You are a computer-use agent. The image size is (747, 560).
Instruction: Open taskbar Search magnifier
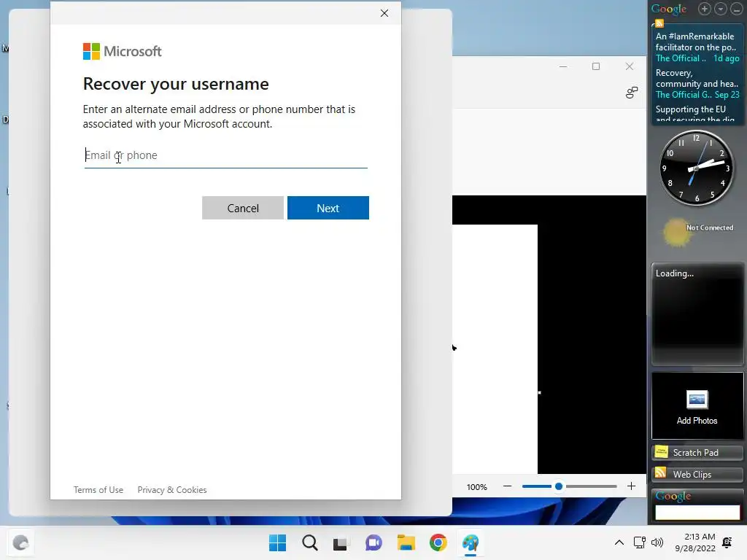coord(309,542)
